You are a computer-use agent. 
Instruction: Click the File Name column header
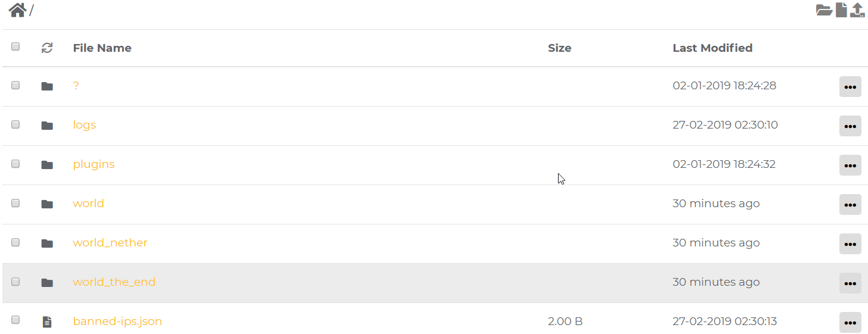102,48
